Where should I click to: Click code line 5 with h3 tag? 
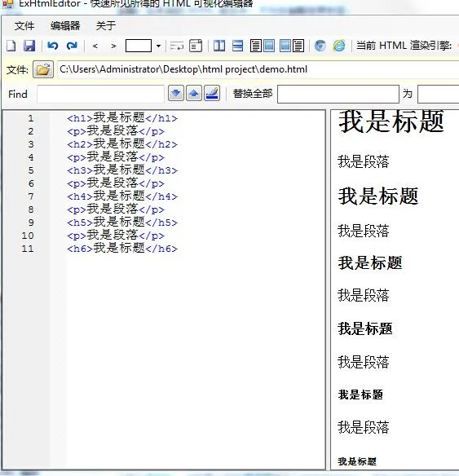[x=122, y=170]
